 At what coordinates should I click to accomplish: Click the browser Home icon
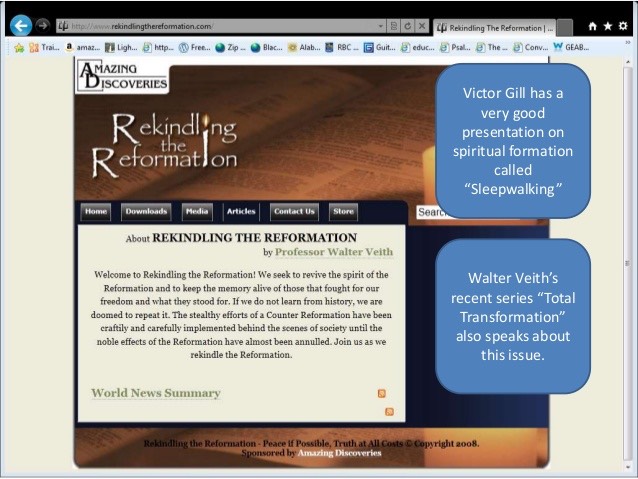point(592,26)
